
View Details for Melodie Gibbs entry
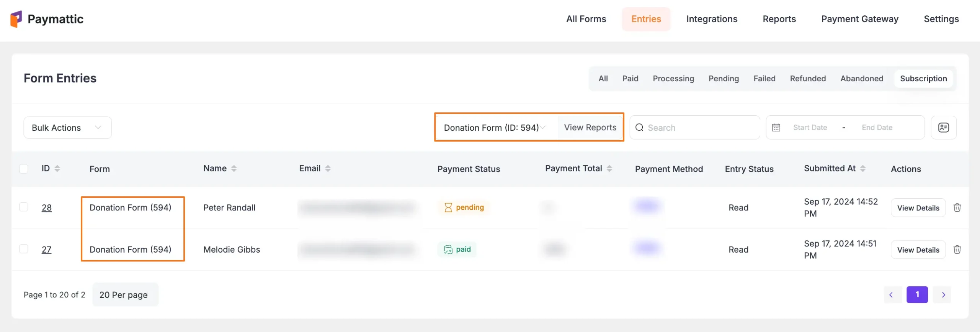(918, 250)
